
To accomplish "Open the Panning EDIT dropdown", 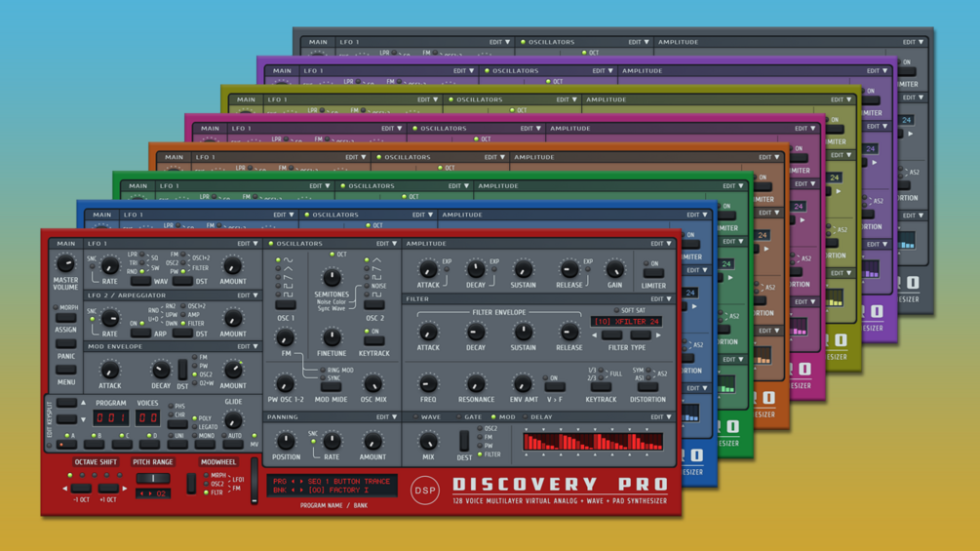I will point(386,416).
